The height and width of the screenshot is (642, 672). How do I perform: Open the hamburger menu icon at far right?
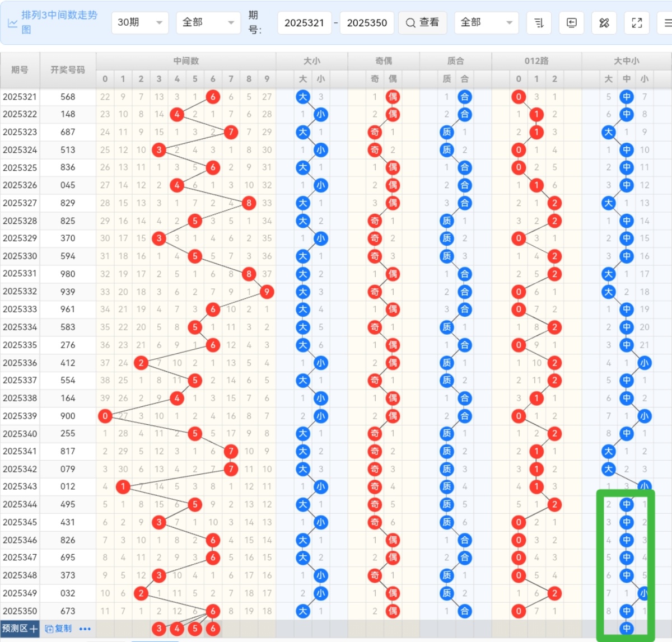click(667, 23)
